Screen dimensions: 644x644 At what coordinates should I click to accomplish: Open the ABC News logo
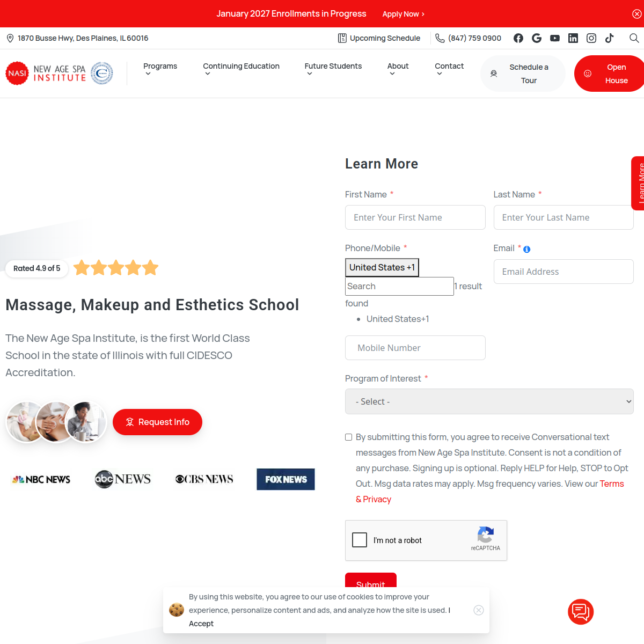coord(123,479)
